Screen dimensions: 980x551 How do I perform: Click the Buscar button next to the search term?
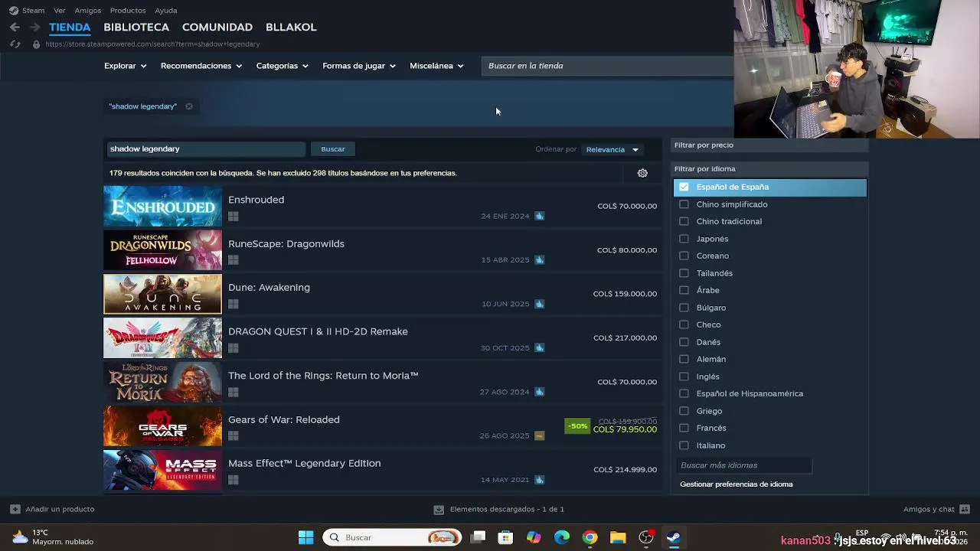point(333,149)
